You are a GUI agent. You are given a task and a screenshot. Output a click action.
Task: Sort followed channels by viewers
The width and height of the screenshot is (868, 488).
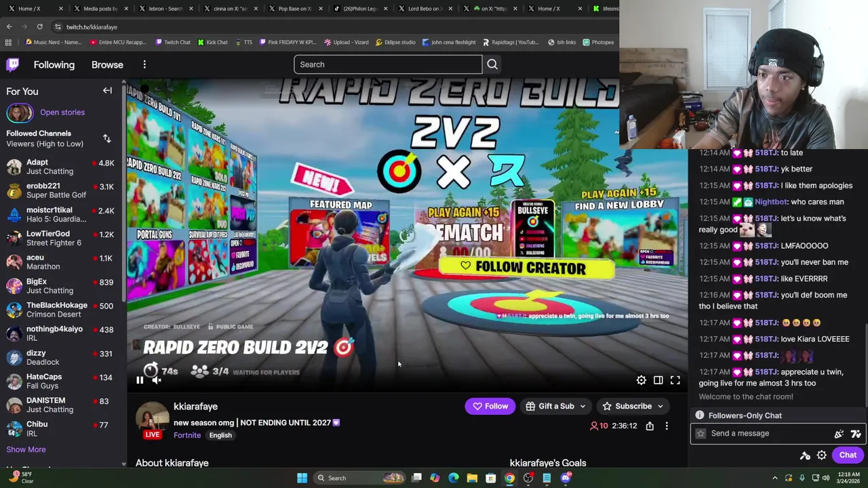pyautogui.click(x=106, y=138)
